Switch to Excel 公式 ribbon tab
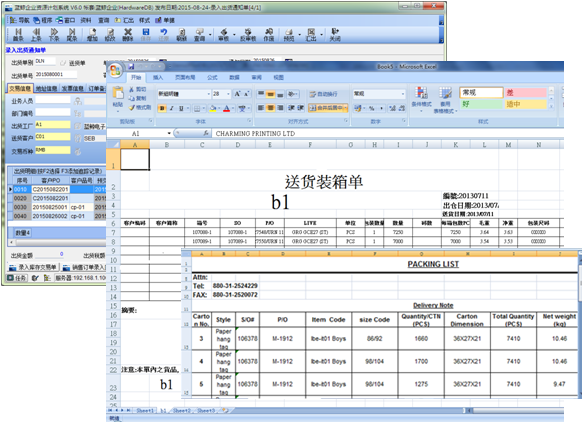This screenshot has height=423, width=583. pyautogui.click(x=212, y=77)
